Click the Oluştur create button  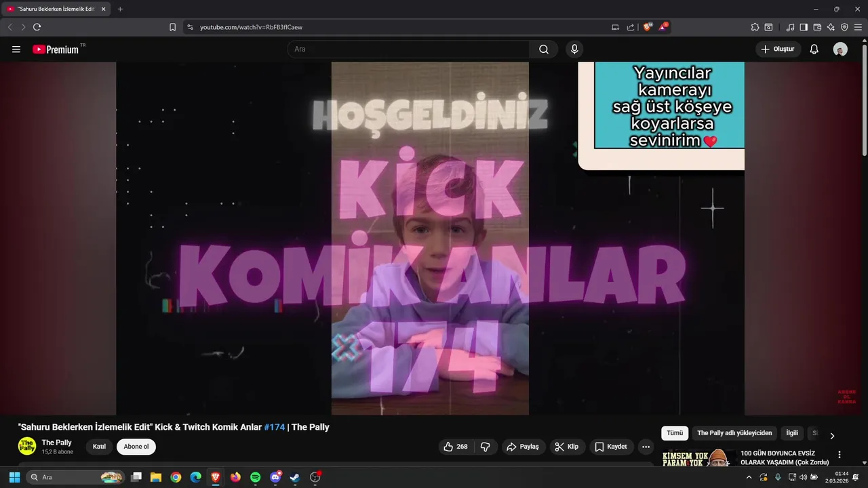tap(778, 49)
